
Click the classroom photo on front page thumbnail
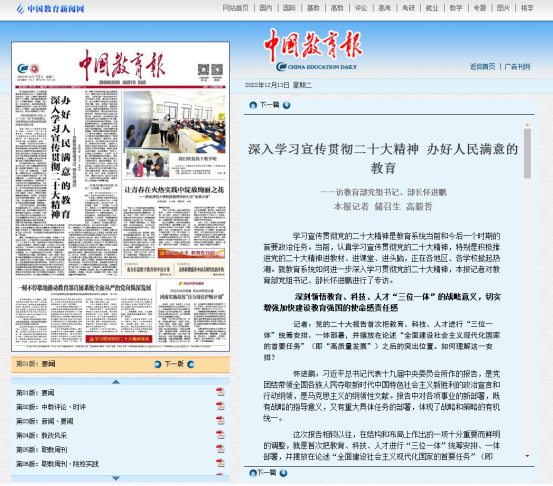[x=174, y=120]
